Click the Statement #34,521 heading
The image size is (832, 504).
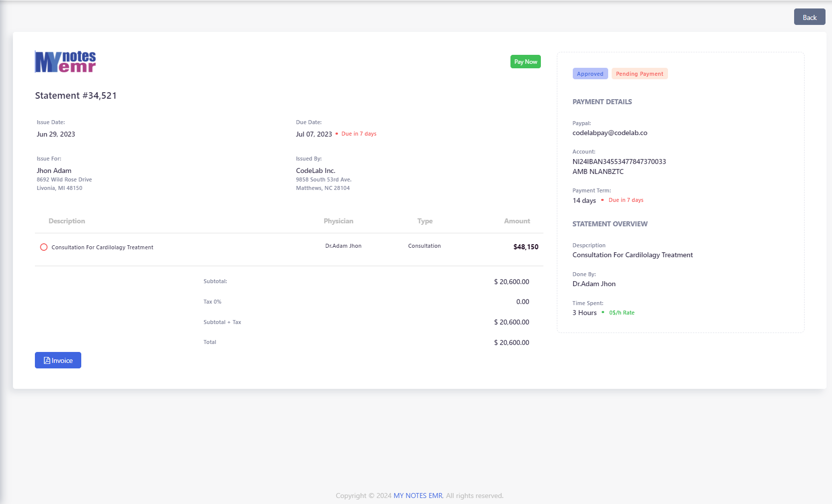pyautogui.click(x=76, y=96)
